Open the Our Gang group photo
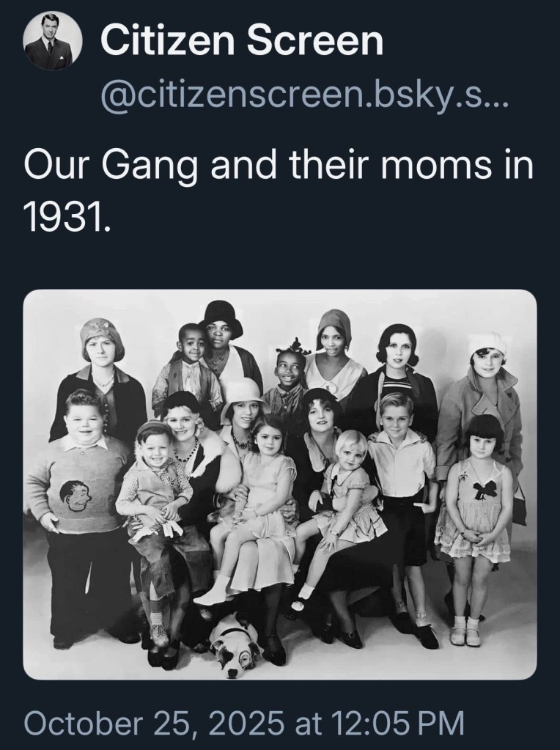This screenshot has width=560, height=750. tap(280, 484)
